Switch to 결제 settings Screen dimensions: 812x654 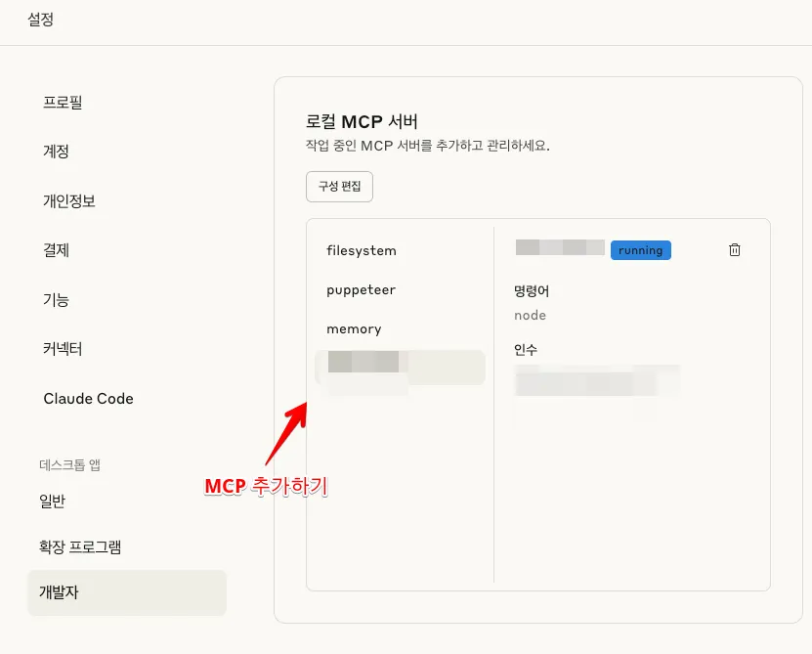(56, 250)
